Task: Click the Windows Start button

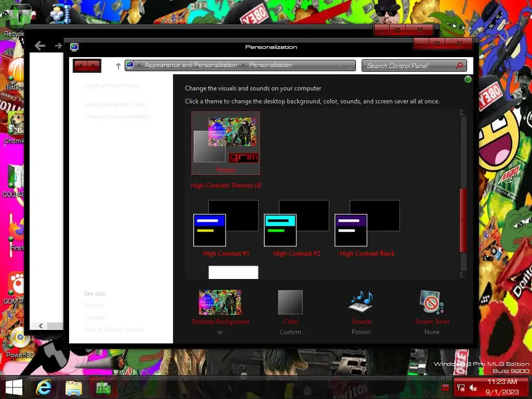Action: pos(14,387)
